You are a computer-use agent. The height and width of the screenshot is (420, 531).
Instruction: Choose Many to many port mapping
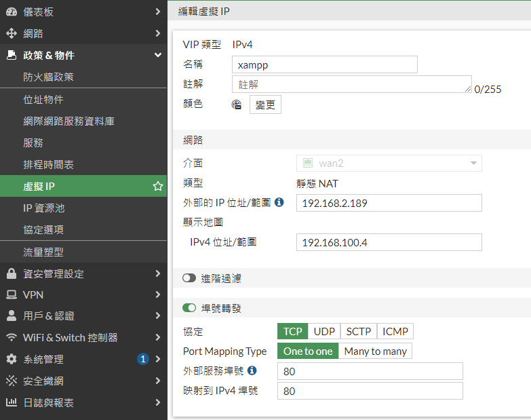pos(375,351)
